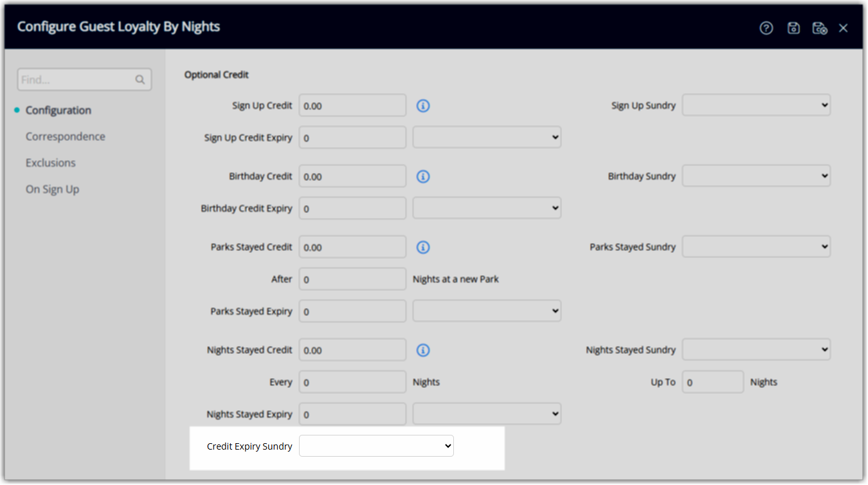Go to the Exclusions section
The height and width of the screenshot is (485, 868).
pyautogui.click(x=51, y=163)
